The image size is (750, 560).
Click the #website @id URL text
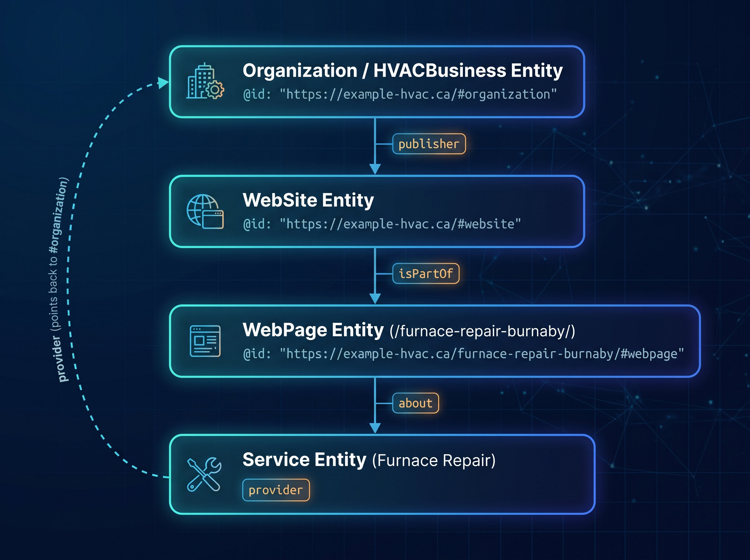(382, 224)
